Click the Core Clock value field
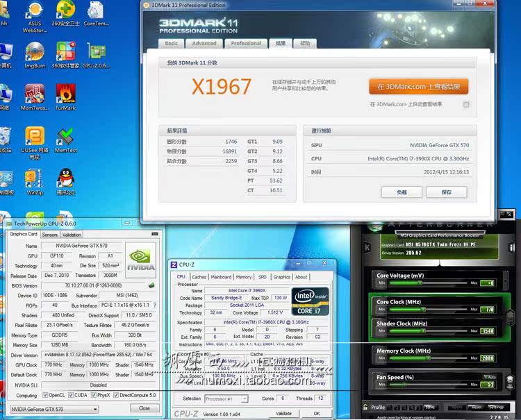 pos(488,309)
